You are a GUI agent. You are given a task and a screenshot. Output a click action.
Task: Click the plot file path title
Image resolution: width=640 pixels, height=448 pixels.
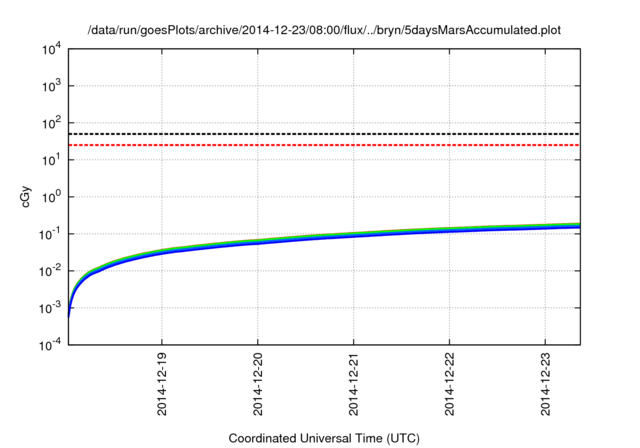point(324,31)
